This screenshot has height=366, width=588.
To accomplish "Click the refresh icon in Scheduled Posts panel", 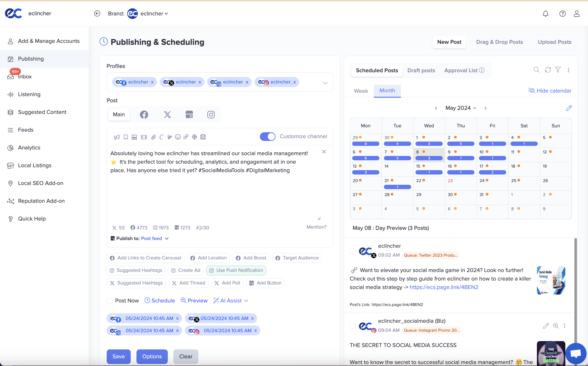I will point(548,70).
